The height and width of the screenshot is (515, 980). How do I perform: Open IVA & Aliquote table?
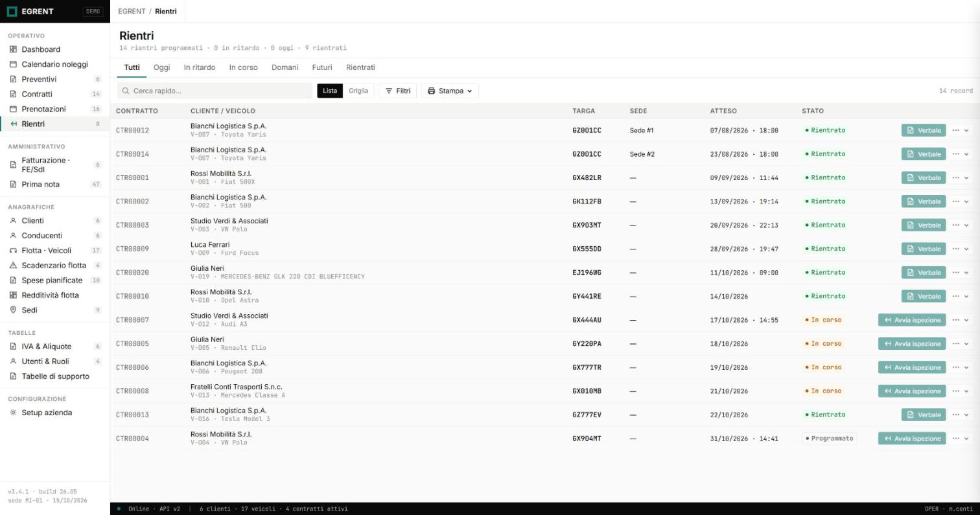[x=54, y=346]
